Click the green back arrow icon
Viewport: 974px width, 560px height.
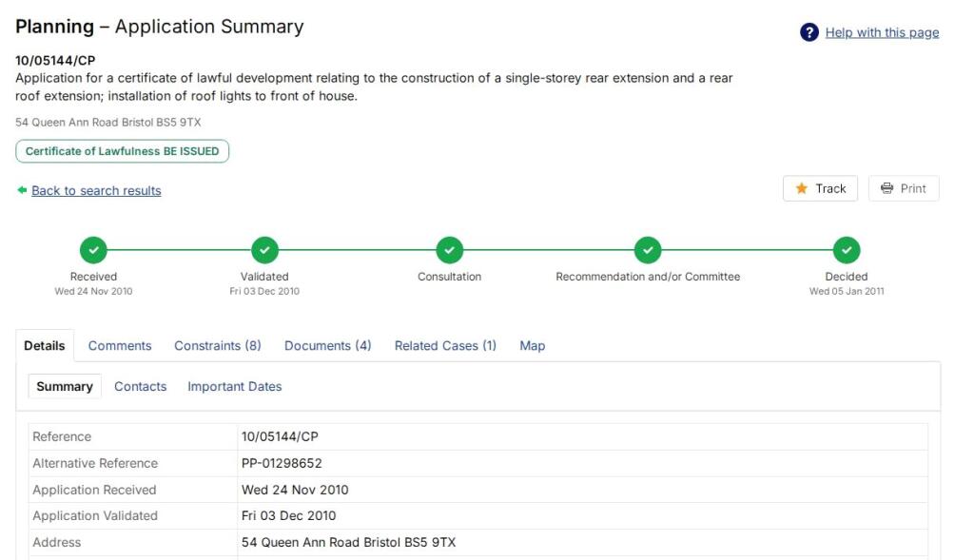tap(22, 190)
